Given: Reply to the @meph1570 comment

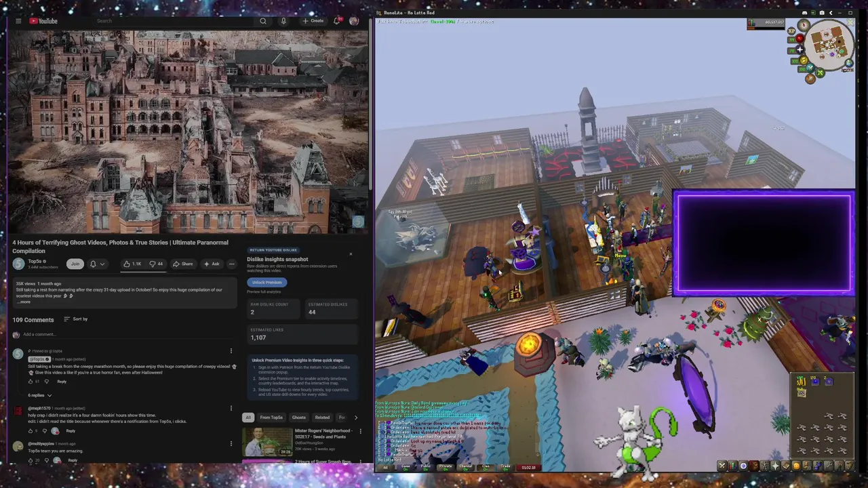Looking at the screenshot, I should (x=71, y=431).
